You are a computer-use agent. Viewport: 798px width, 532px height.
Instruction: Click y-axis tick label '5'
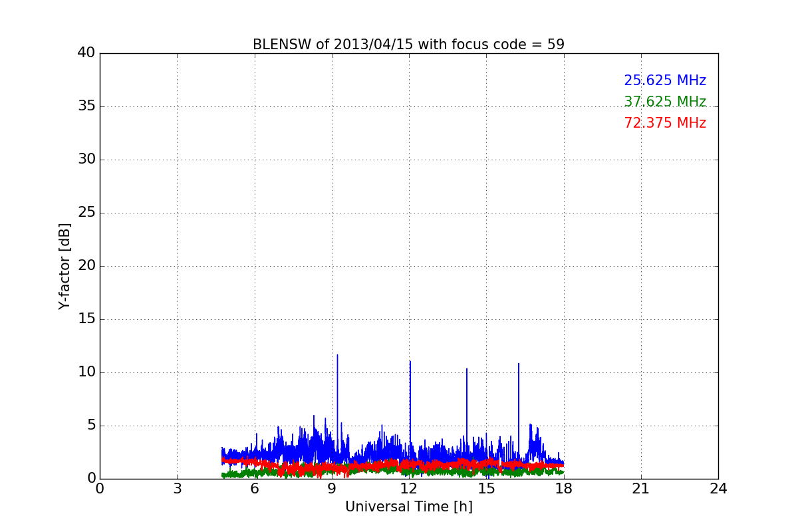coord(90,425)
